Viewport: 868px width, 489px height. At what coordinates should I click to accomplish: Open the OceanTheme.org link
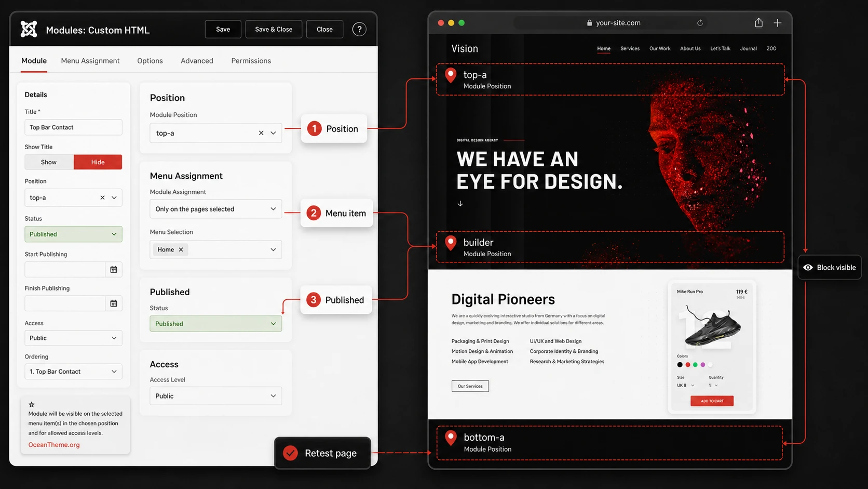54,445
